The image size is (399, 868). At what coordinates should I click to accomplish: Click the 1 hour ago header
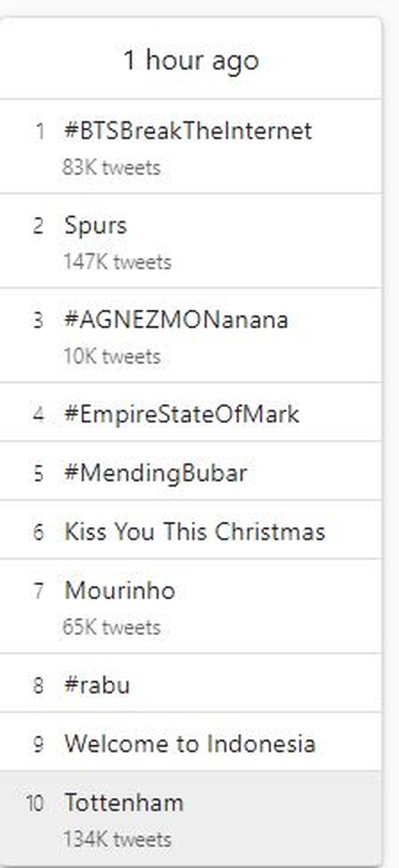[x=193, y=60]
